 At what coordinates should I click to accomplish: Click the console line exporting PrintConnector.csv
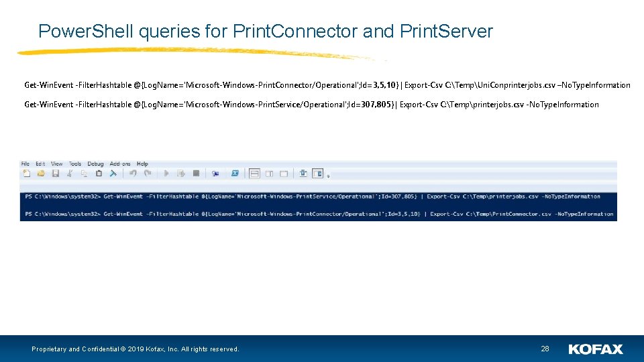(x=319, y=214)
